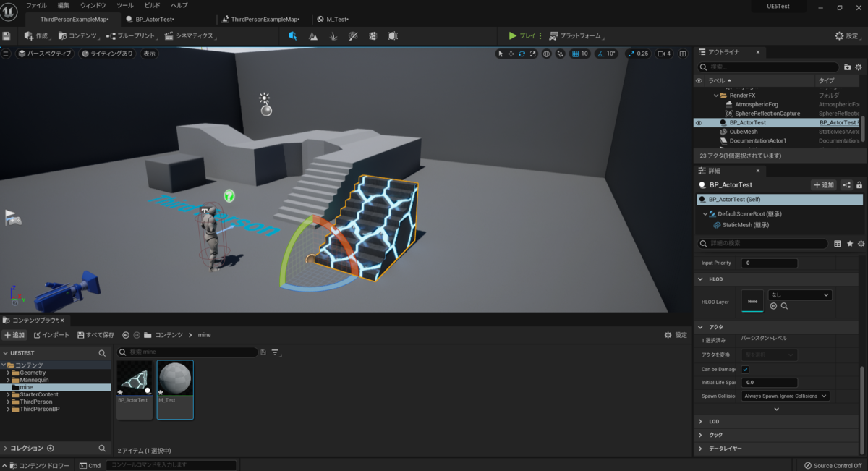Choose the viewport select object tool

(x=501, y=54)
